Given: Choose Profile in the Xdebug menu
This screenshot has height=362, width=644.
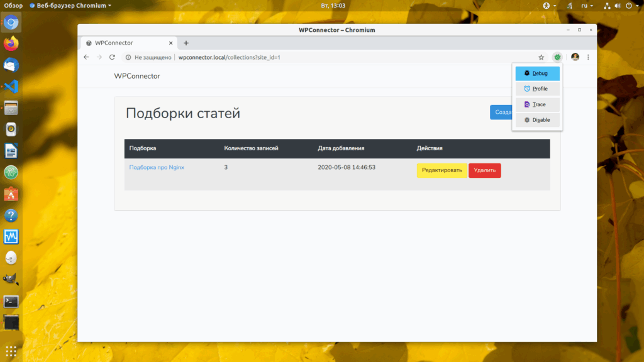Looking at the screenshot, I should click(x=537, y=89).
